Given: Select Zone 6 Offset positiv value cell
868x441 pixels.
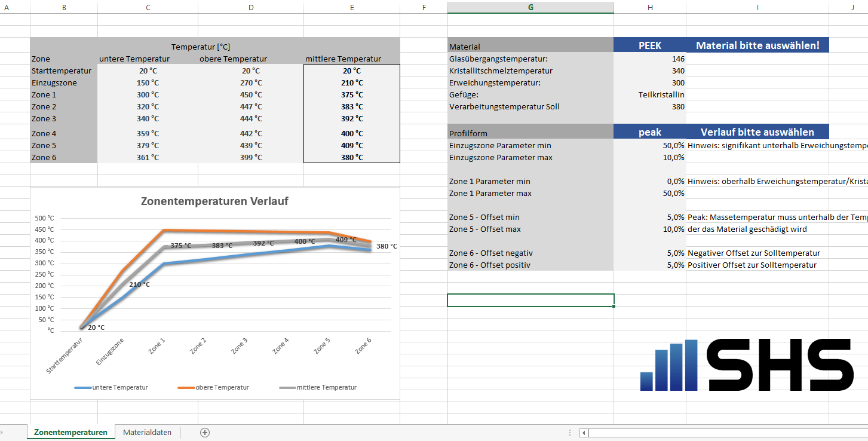Looking at the screenshot, I should click(649, 265).
